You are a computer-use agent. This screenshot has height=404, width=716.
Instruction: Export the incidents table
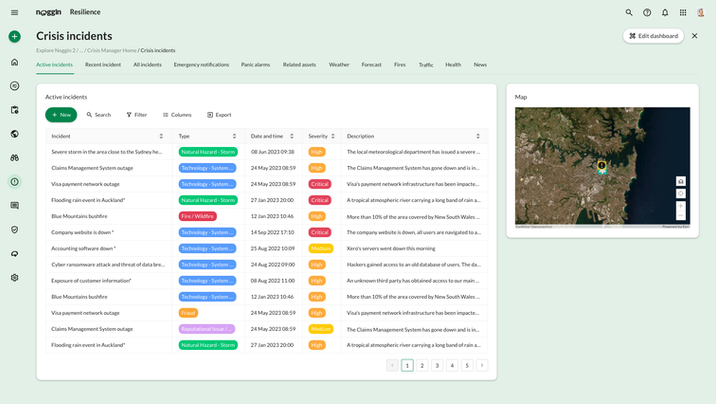click(219, 115)
